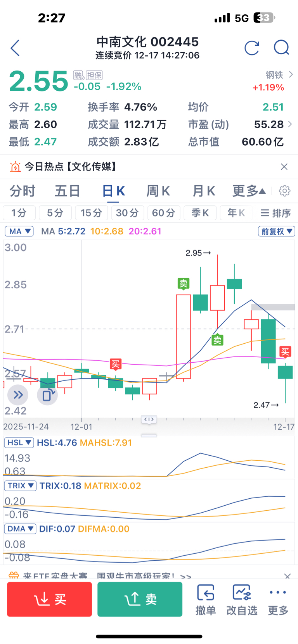The image size is (298, 644).
Task: Switch to the 周K tab
Action: pyautogui.click(x=158, y=191)
